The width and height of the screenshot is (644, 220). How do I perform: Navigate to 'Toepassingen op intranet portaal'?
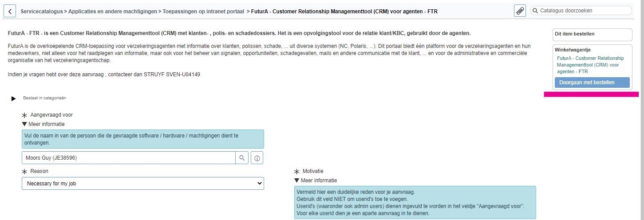(x=203, y=11)
